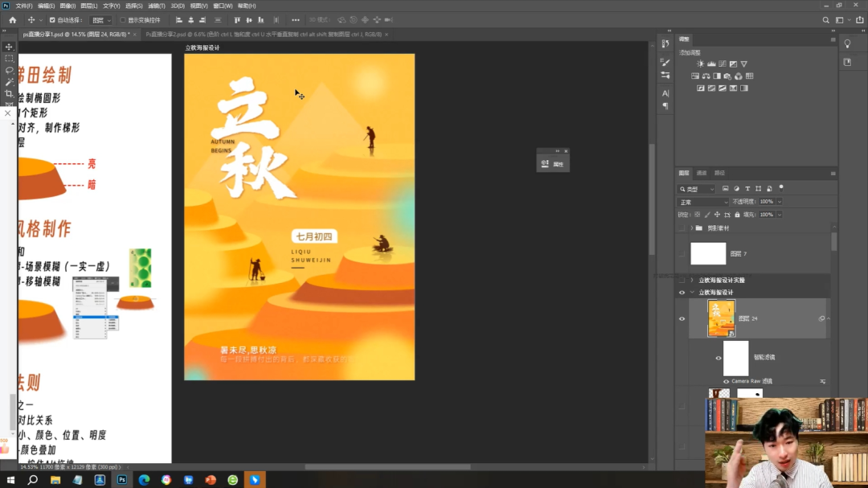The image size is (868, 488).
Task: Open fill 填充 dropdown arrow
Action: (x=780, y=215)
